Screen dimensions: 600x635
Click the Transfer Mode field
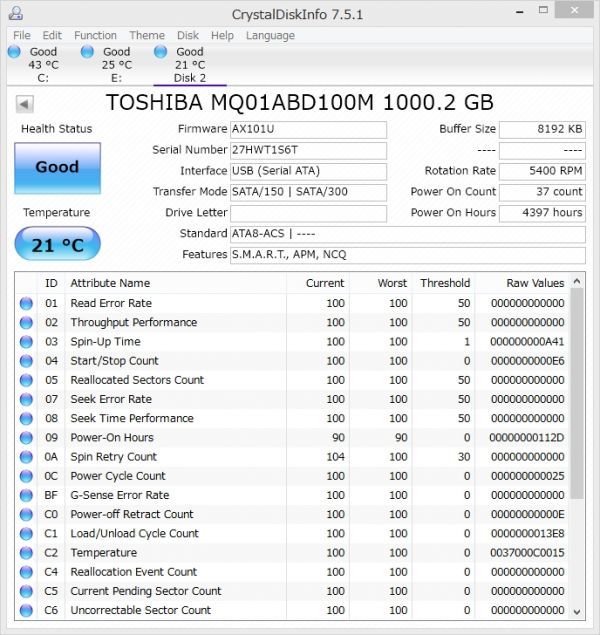[x=309, y=192]
